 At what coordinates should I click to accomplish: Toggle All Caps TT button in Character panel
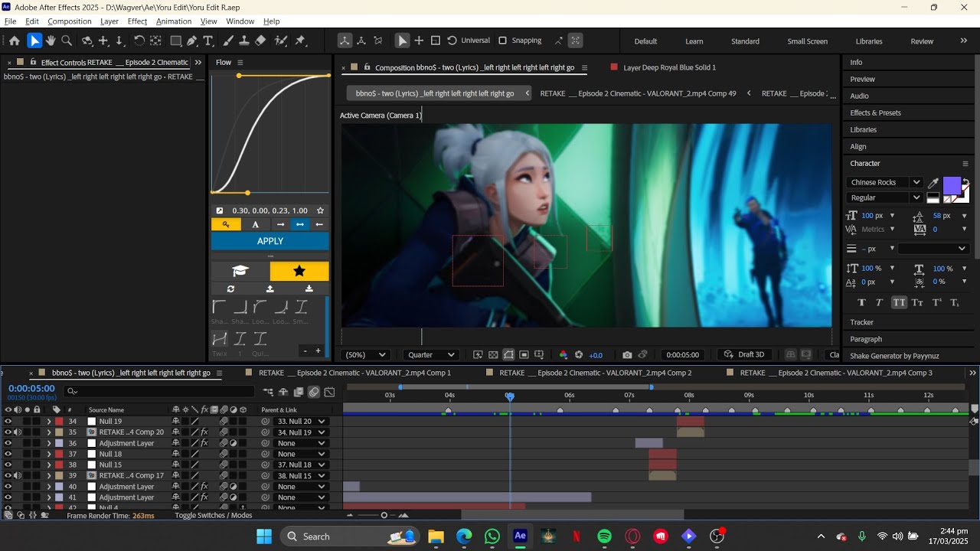899,303
